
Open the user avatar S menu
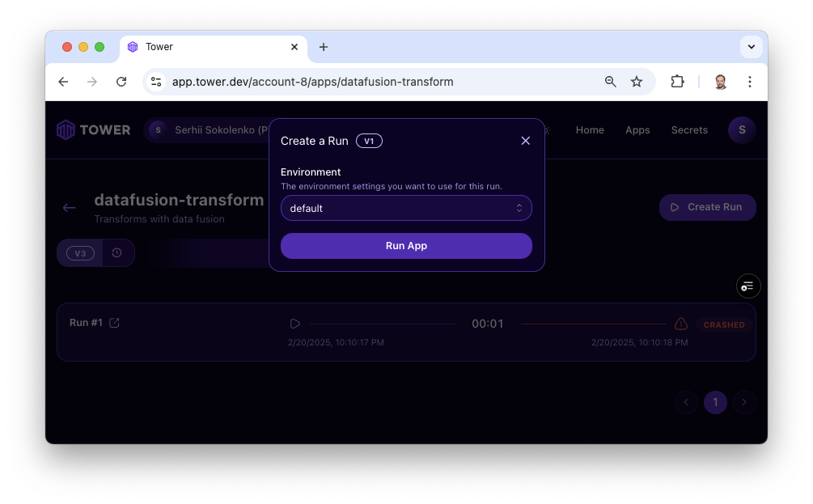(x=742, y=129)
